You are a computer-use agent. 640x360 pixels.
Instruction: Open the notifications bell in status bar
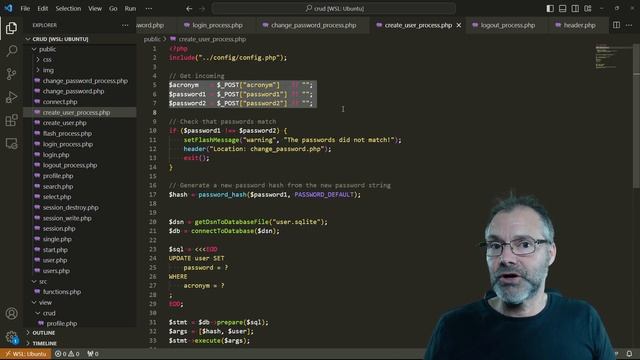pyautogui.click(x=629, y=353)
